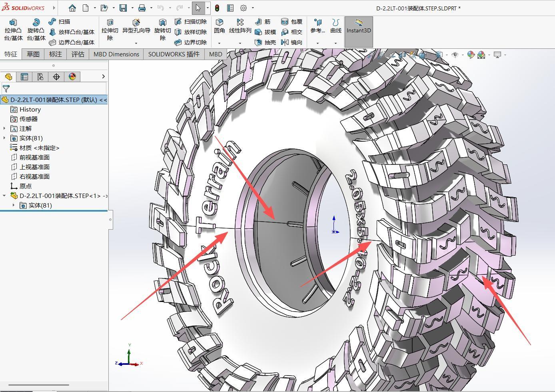Image resolution: width=555 pixels, height=392 pixels.
Task: Open dropdown arrow under 异型孔向导
Action: click(x=136, y=43)
